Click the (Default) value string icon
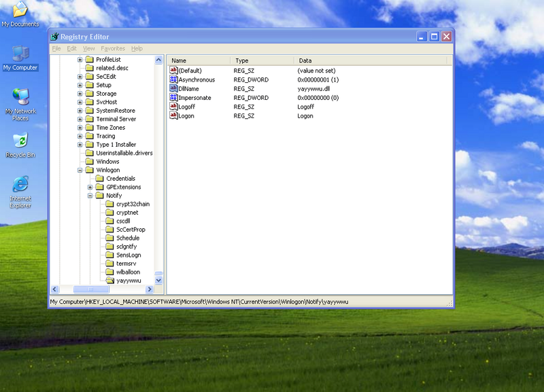544x392 pixels. tap(173, 71)
